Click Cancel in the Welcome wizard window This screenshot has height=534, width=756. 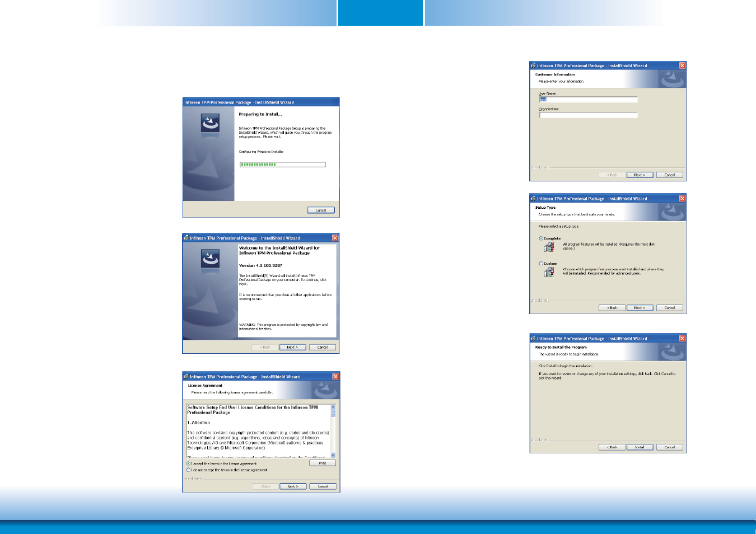[x=323, y=348]
